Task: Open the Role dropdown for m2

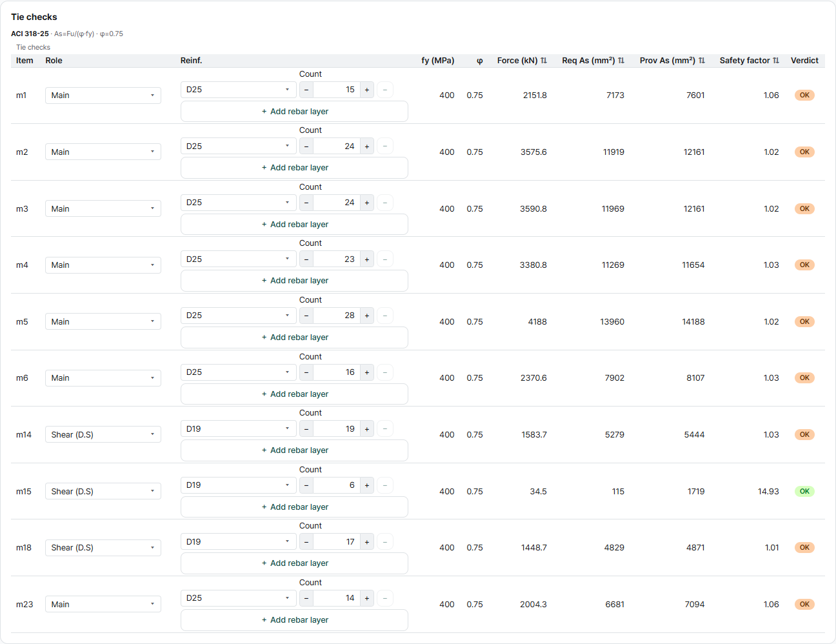Action: tap(103, 152)
